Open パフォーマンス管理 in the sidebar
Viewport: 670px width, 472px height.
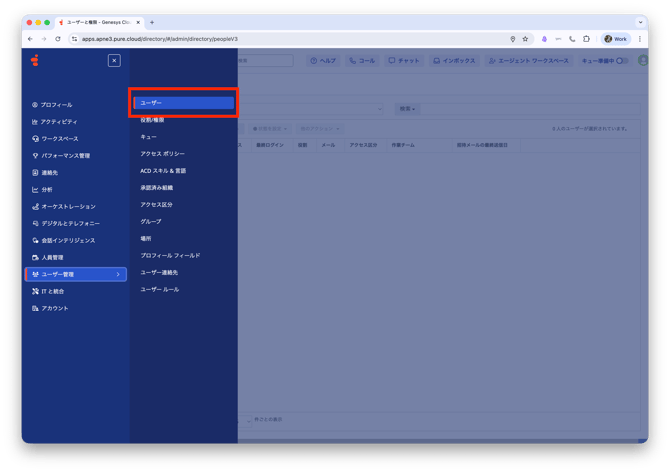click(61, 155)
